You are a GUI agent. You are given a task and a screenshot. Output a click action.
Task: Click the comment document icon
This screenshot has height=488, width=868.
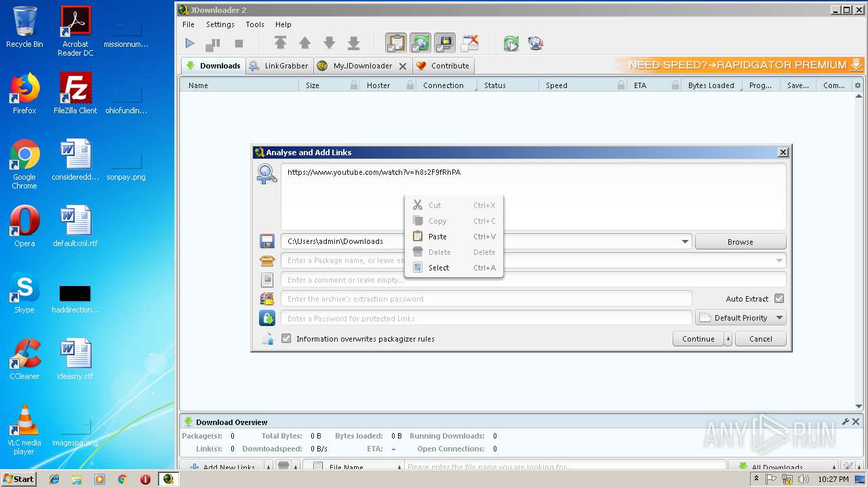[x=267, y=279]
